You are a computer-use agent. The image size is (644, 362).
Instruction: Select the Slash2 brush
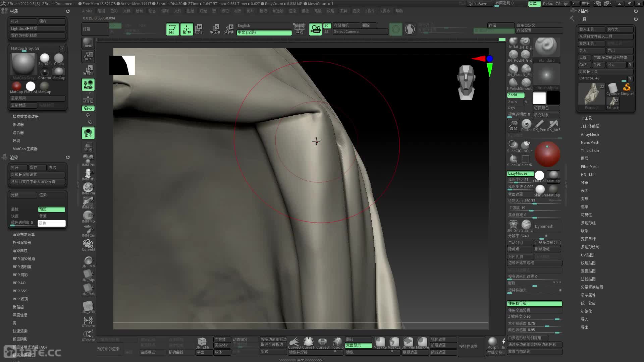point(527,226)
